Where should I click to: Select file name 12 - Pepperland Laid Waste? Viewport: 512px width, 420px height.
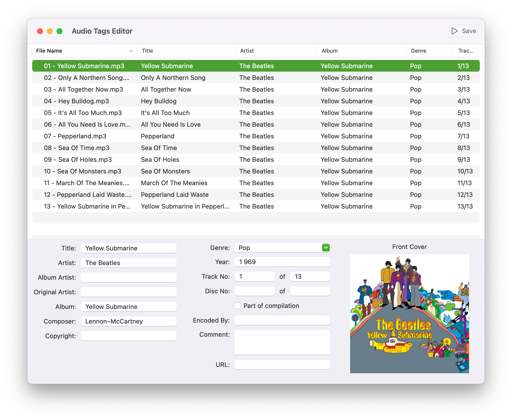(88, 194)
